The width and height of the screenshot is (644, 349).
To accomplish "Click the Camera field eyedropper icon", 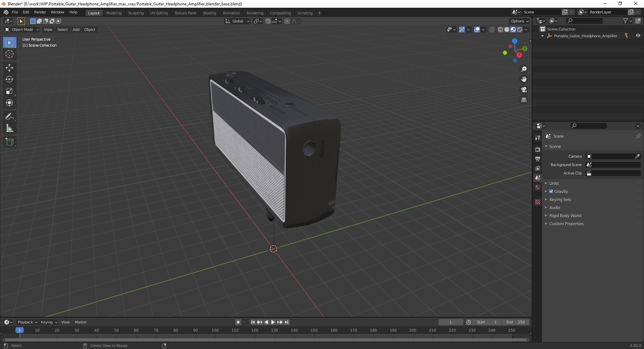I will pyautogui.click(x=637, y=156).
